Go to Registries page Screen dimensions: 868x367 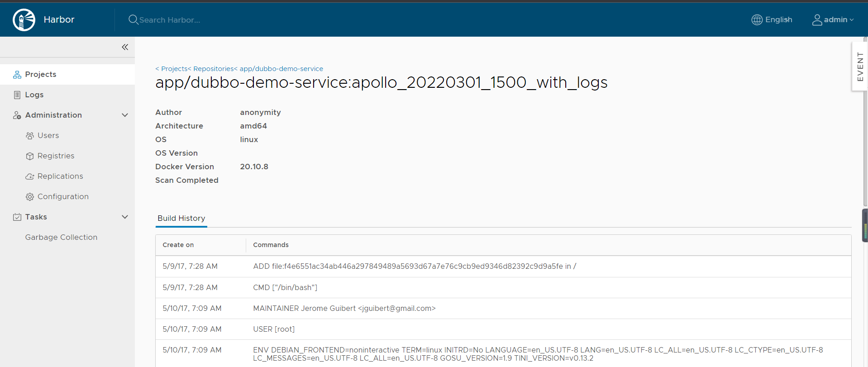56,156
